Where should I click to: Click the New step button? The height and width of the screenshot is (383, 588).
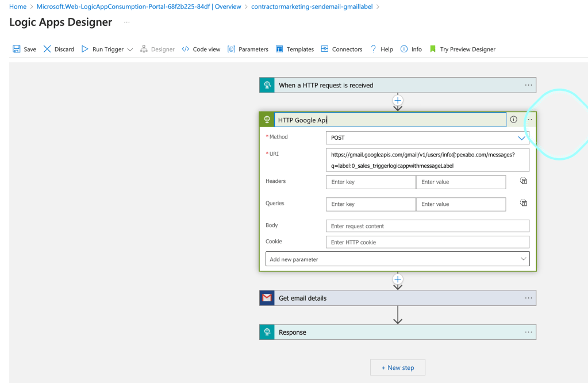[x=398, y=367]
